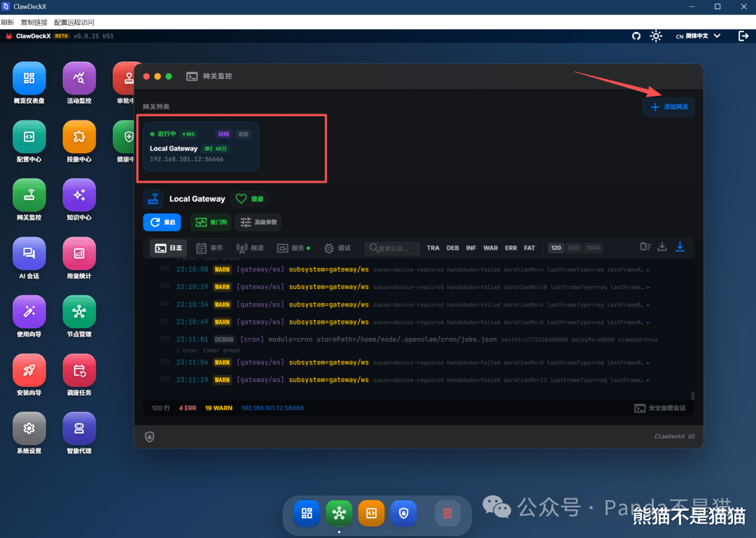The height and width of the screenshot is (538, 756).
Task: Open the 使用向导 desktop icon
Action: coord(29,312)
